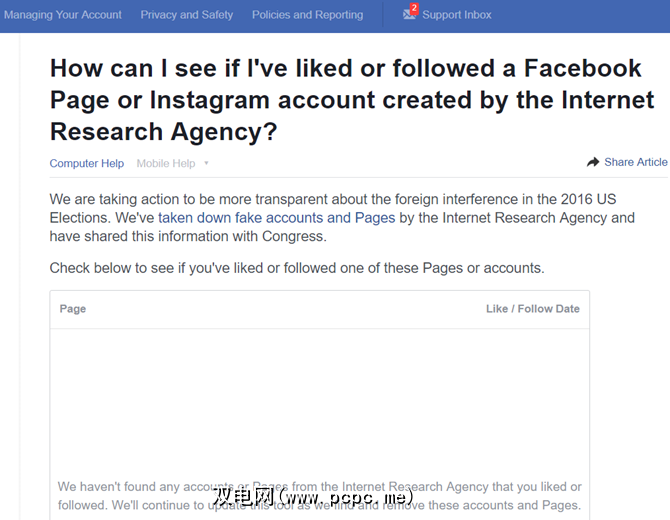
Task: Click the Page column header
Action: point(73,309)
